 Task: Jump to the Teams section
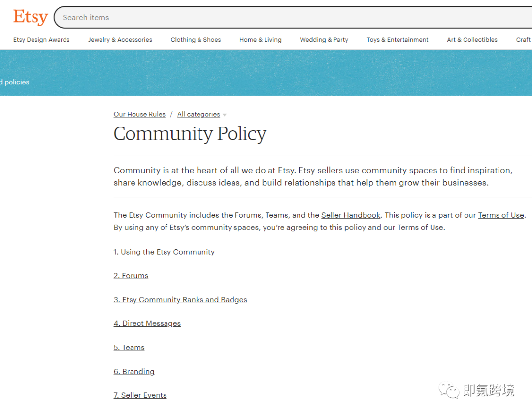[129, 348]
